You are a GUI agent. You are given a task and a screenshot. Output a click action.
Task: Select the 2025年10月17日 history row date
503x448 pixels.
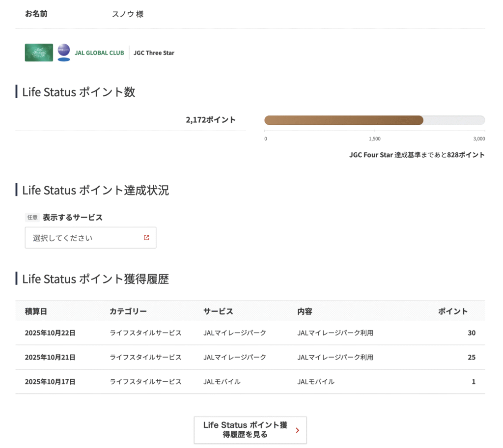click(50, 382)
